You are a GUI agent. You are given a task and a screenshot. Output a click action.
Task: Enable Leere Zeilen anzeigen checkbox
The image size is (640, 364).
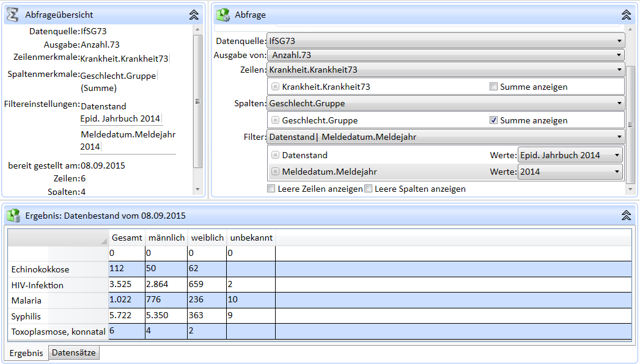tap(271, 189)
